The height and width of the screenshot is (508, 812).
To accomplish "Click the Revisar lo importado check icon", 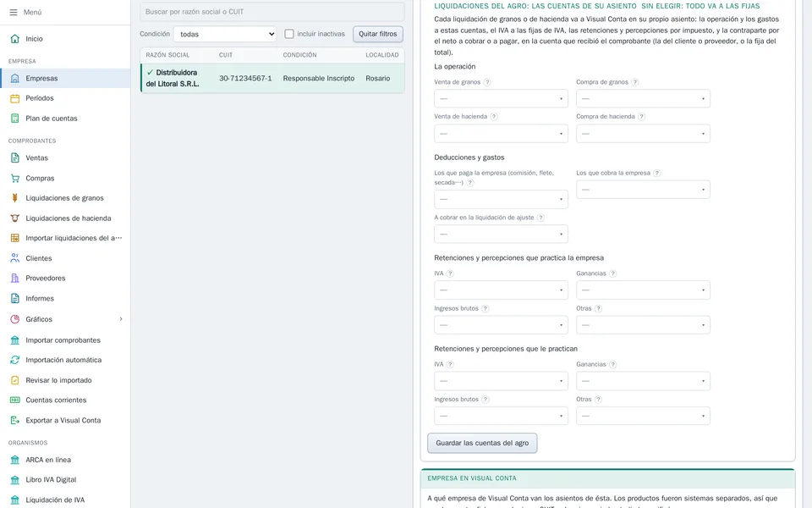I will [15, 380].
